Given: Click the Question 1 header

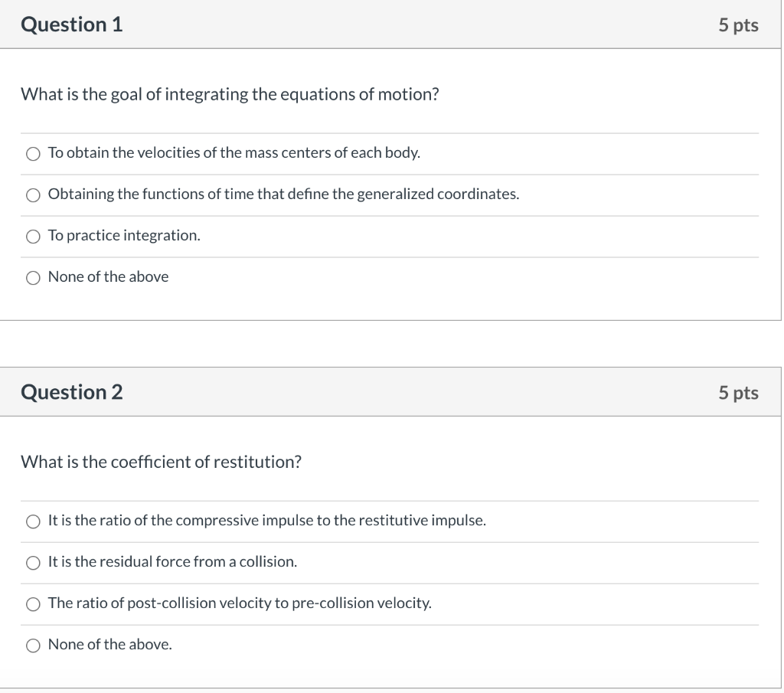Looking at the screenshot, I should coord(73,24).
